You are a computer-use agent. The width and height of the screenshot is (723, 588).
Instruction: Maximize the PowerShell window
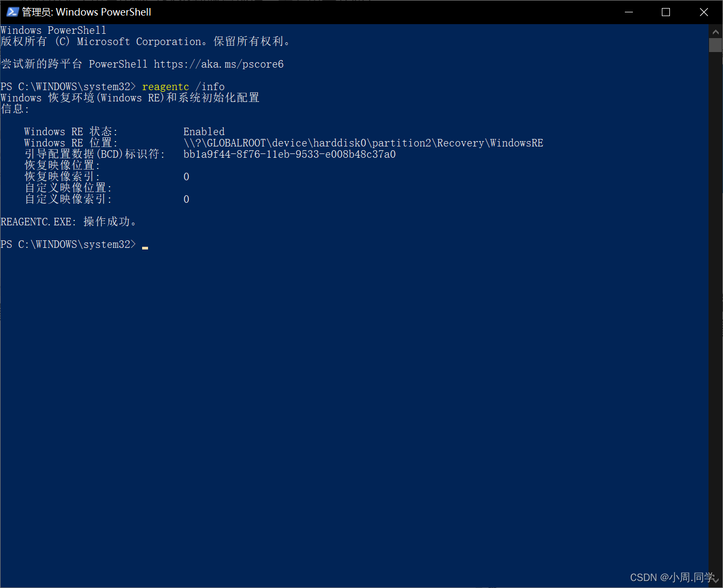[666, 12]
